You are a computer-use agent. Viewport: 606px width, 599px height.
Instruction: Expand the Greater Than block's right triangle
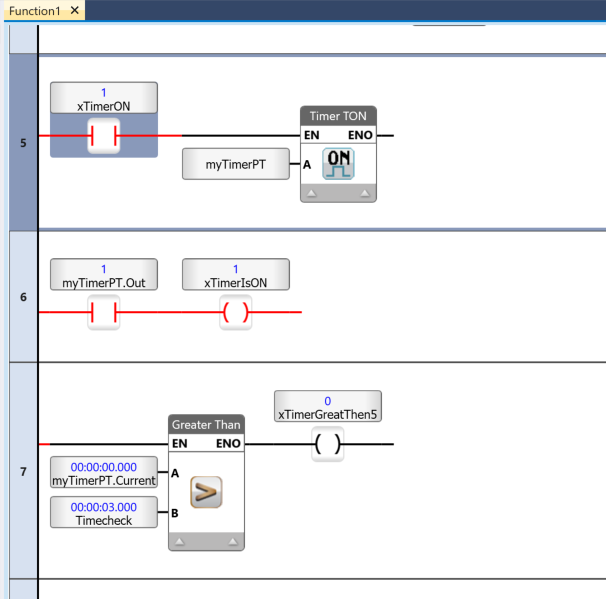click(234, 541)
